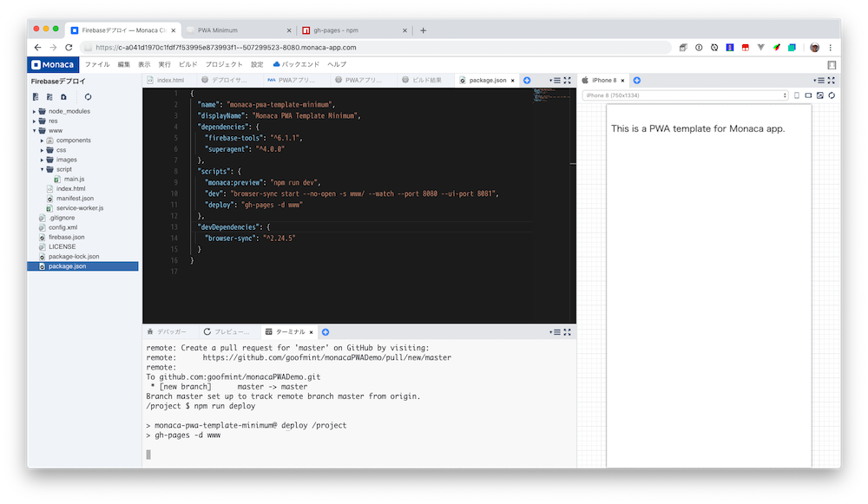Add a new editor tab with plus icon
Viewport: 868px width, 504px height.
coord(527,80)
